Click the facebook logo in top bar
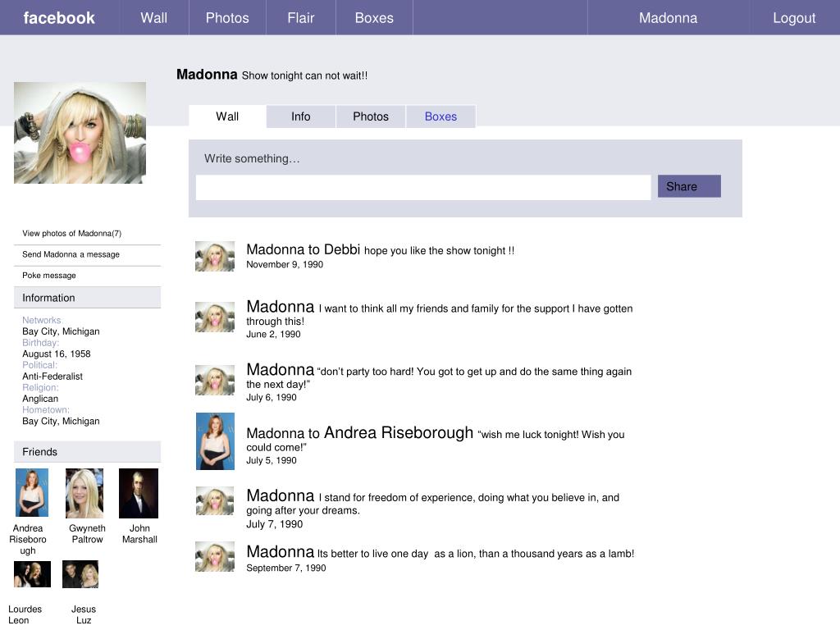 click(59, 18)
